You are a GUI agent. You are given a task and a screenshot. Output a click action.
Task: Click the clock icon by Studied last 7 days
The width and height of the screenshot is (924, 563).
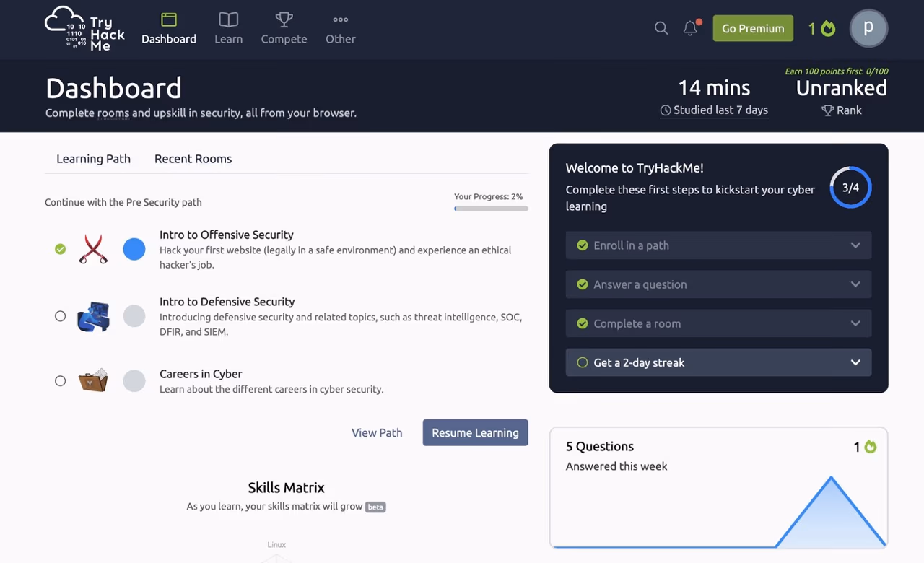(666, 110)
